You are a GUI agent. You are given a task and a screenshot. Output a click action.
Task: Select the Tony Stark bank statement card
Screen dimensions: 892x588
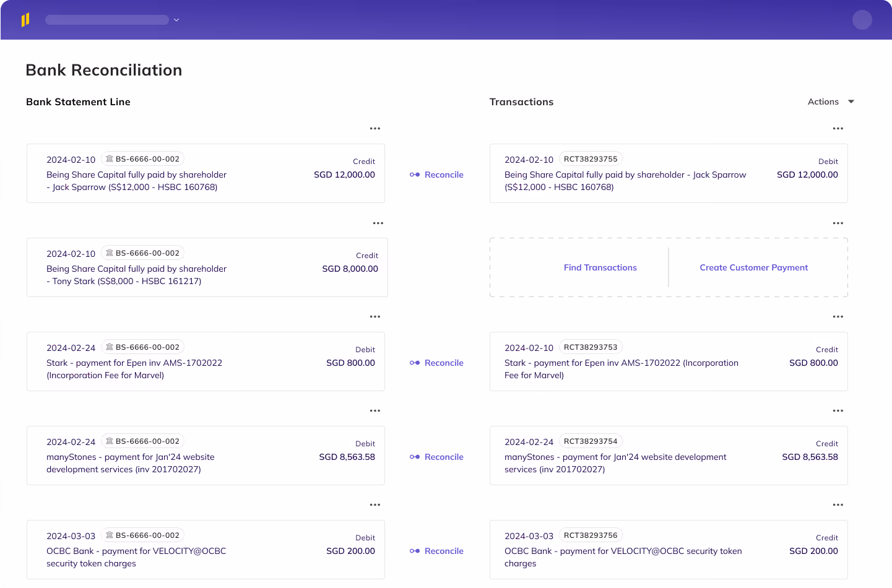(x=207, y=267)
